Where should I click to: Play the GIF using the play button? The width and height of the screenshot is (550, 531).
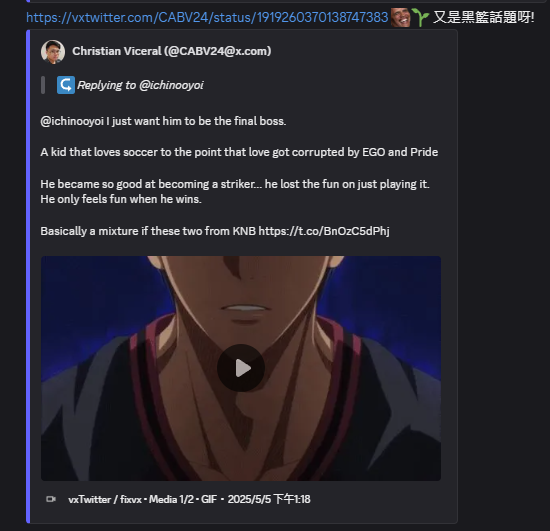[x=241, y=368]
